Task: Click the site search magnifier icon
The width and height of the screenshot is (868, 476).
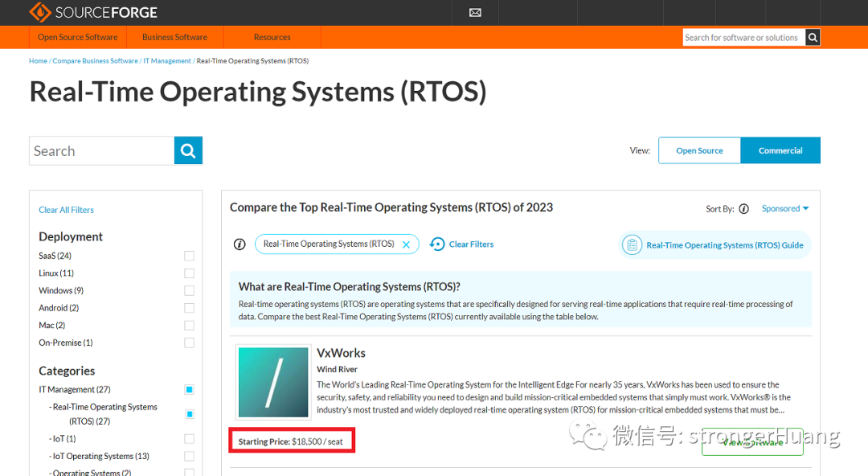Action: pyautogui.click(x=812, y=37)
